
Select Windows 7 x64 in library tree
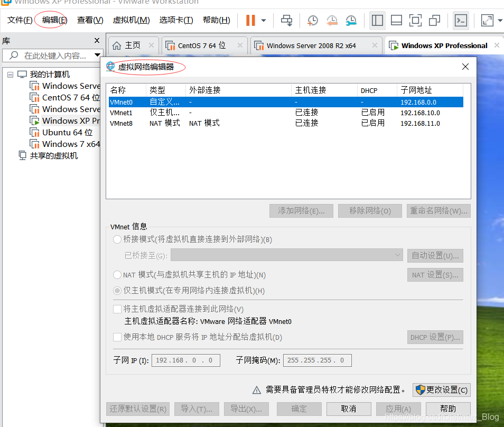[x=71, y=144]
